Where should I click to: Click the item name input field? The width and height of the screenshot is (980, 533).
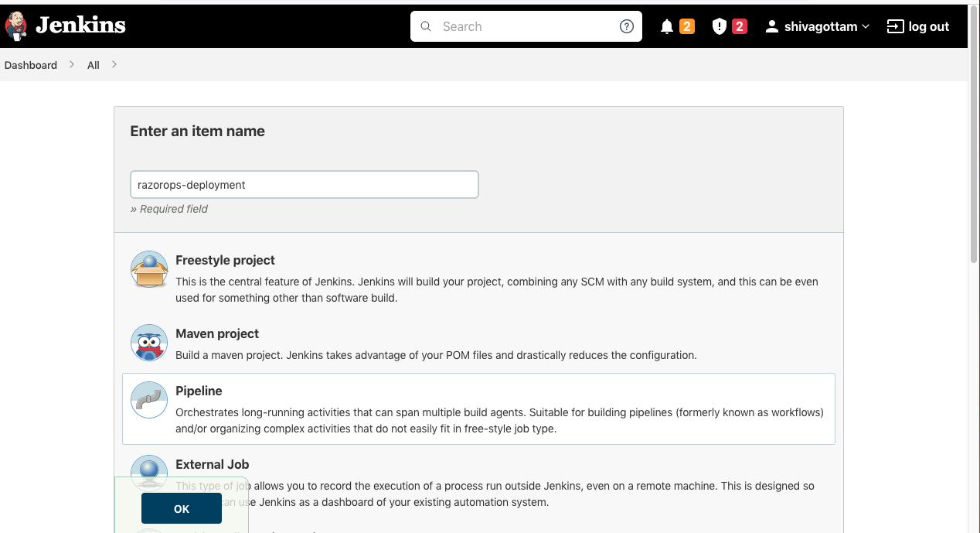(304, 185)
